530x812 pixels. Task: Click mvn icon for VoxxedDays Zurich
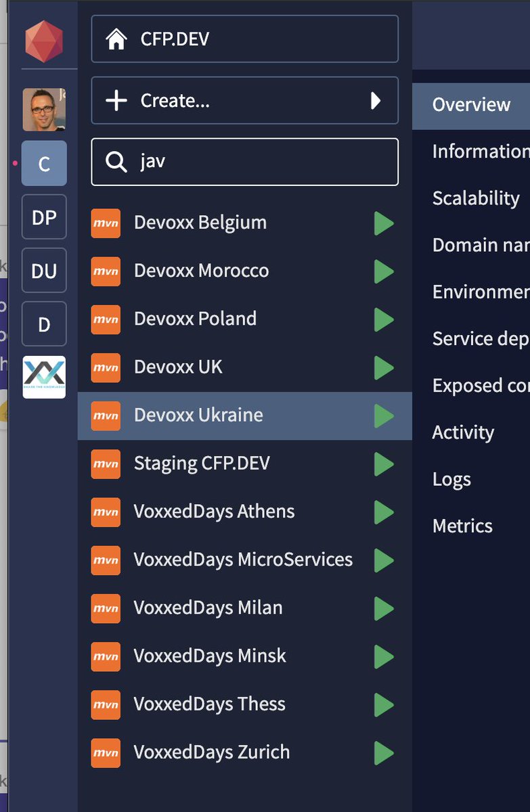106,752
